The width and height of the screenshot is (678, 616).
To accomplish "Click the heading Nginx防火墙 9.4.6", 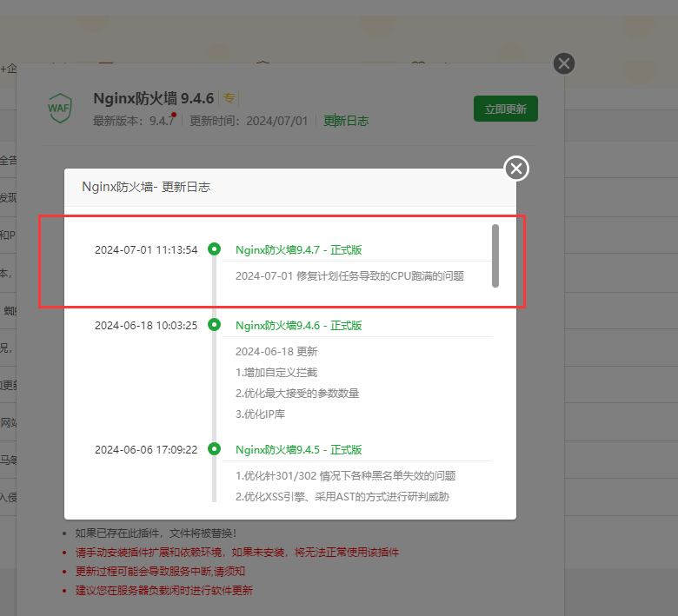I will click(154, 98).
